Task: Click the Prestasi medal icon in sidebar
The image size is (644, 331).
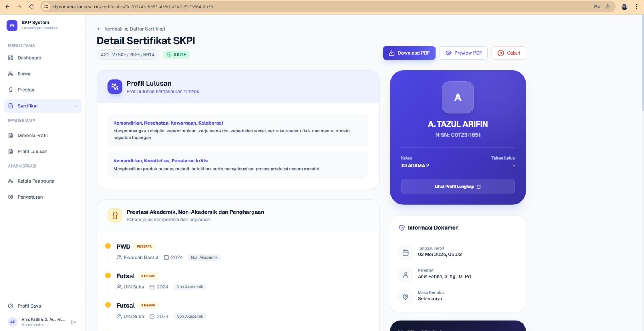Action: click(x=11, y=90)
